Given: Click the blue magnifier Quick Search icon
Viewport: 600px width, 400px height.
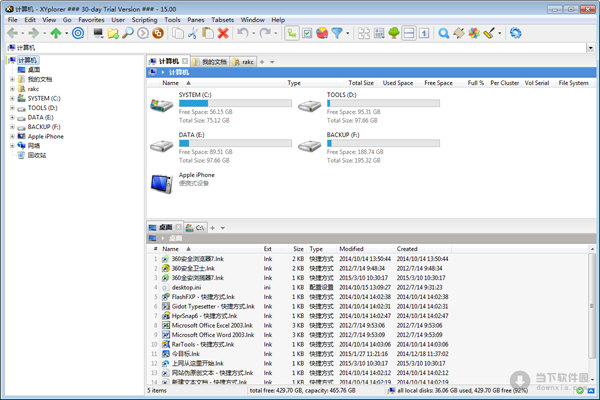Looking at the screenshot, I should 444,33.
